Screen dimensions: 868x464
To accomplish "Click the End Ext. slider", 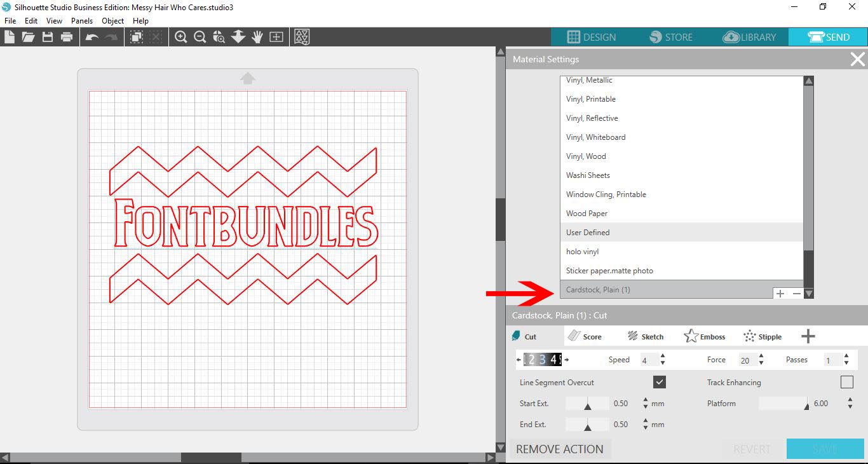I will [x=587, y=425].
